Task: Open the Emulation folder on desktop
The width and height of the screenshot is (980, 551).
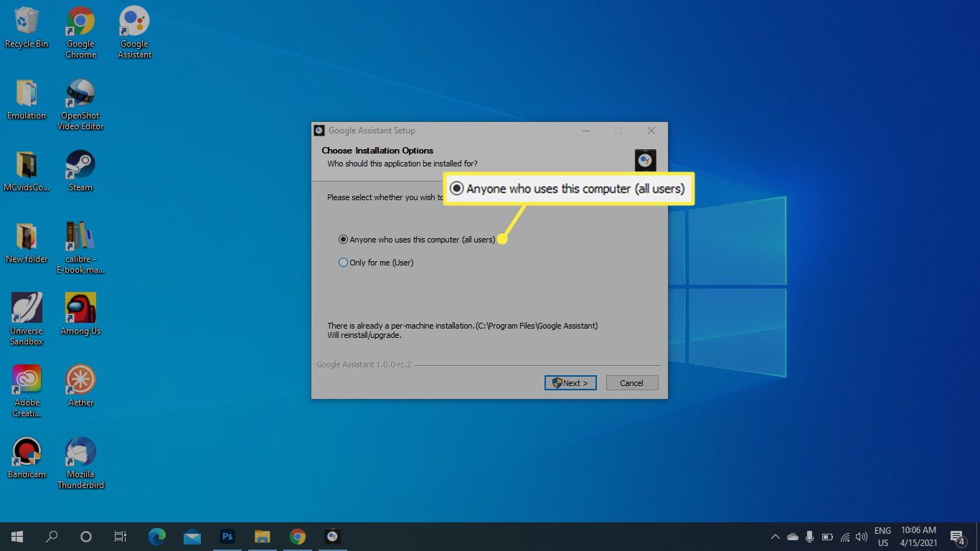Action: 27,99
